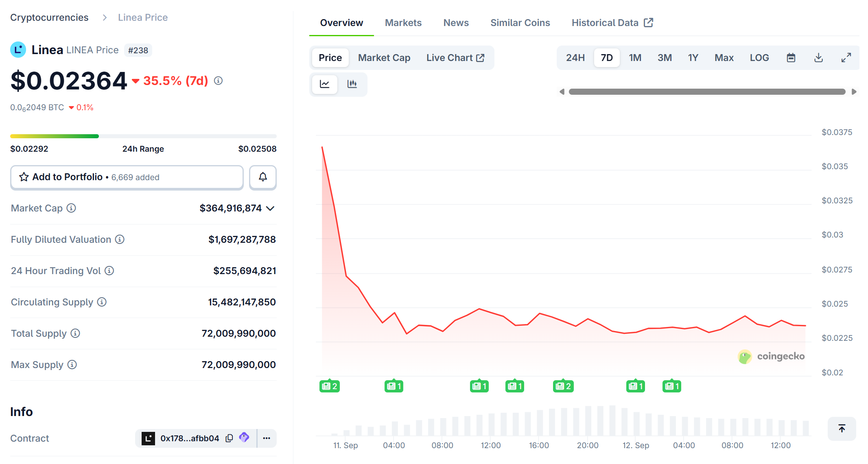Image resolution: width=868 pixels, height=464 pixels.
Task: Expand the chart to fullscreen
Action: 846,58
